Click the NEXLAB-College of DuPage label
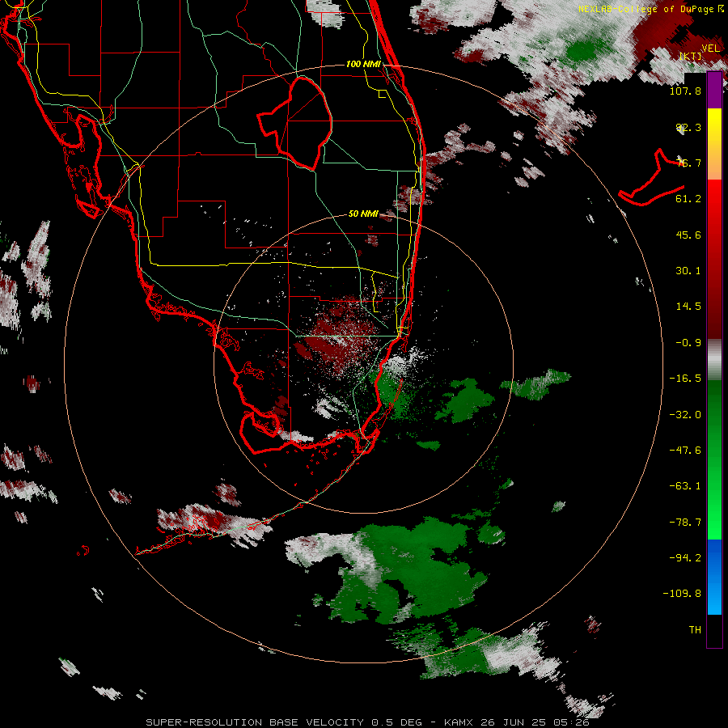 point(651,9)
